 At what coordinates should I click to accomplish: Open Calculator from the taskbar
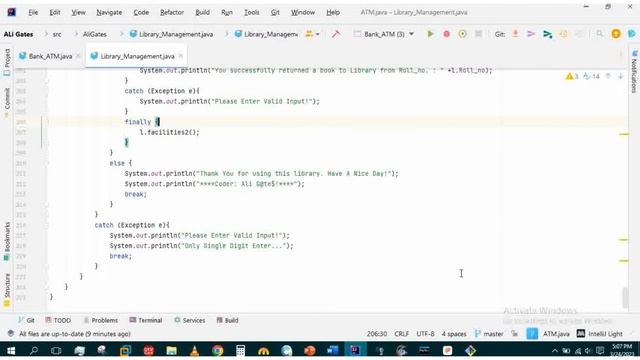click(240, 350)
